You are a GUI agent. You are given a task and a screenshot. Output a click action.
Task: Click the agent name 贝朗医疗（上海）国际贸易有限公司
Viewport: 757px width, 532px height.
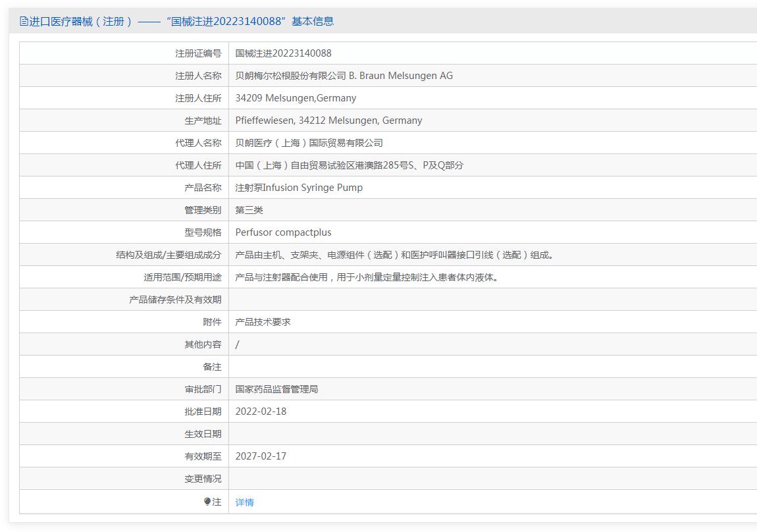click(x=309, y=143)
